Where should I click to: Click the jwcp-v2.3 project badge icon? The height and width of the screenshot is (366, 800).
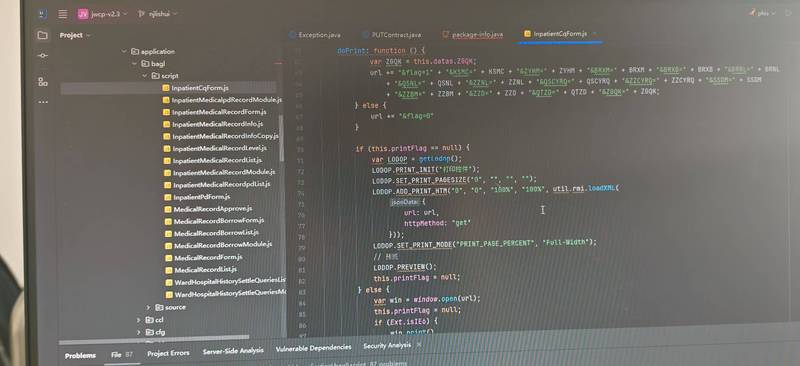(83, 14)
